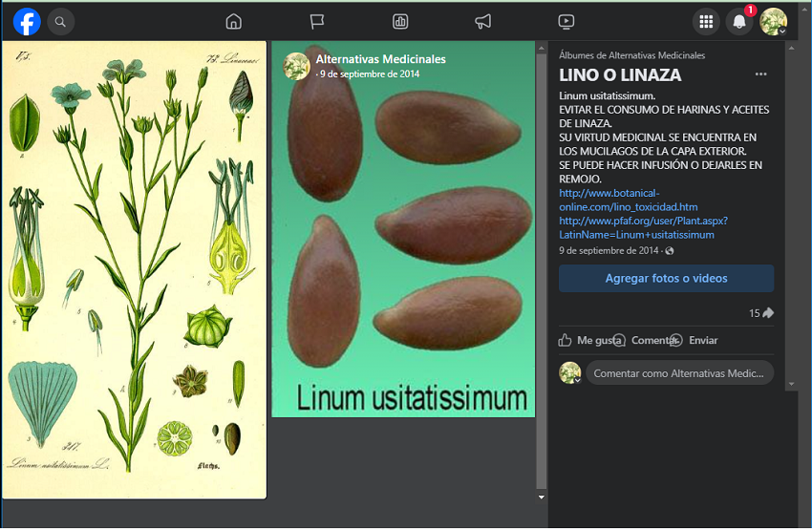Viewport: 812px width, 529px height.
Task: Click the sidebar '9 de septiembre de 2014' timestamp
Action: (609, 250)
